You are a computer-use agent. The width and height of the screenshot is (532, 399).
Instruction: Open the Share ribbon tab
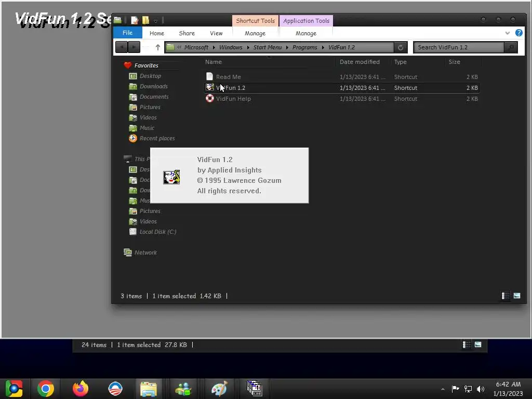[187, 33]
